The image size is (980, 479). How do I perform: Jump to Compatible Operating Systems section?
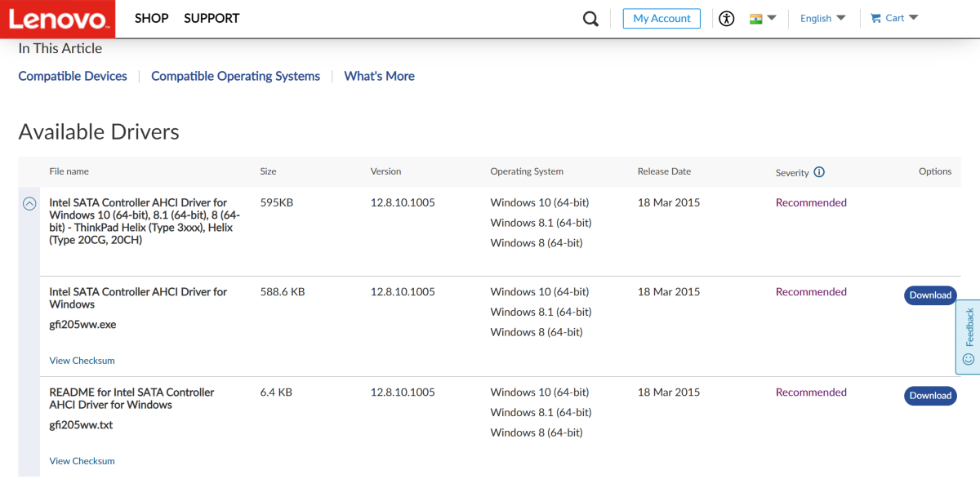click(235, 76)
